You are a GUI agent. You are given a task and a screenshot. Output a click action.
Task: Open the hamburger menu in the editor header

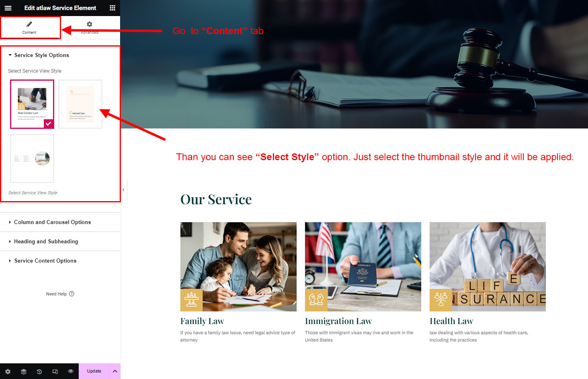[8, 8]
